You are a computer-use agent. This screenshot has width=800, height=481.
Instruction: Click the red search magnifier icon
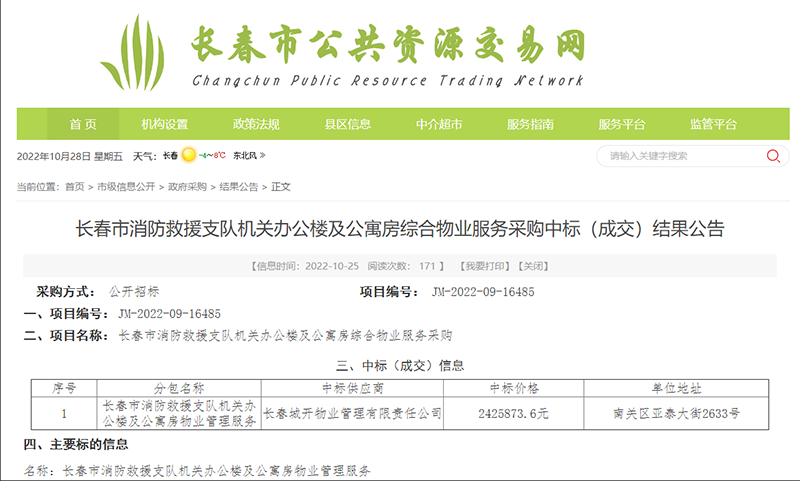click(x=772, y=156)
